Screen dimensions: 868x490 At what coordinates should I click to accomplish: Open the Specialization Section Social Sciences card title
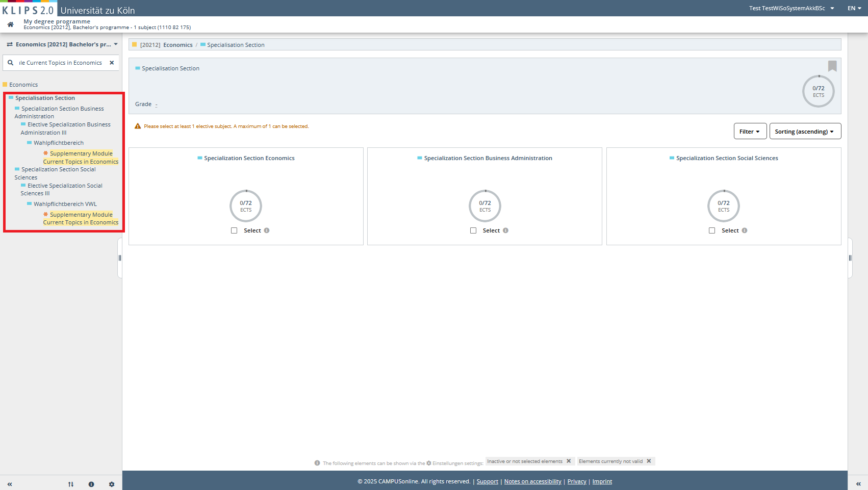tap(727, 158)
